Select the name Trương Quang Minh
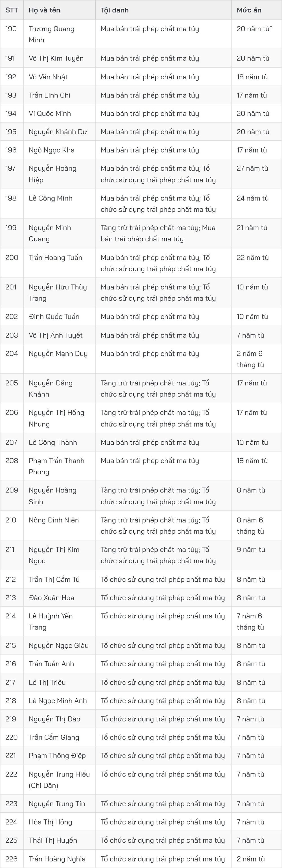 52,34
